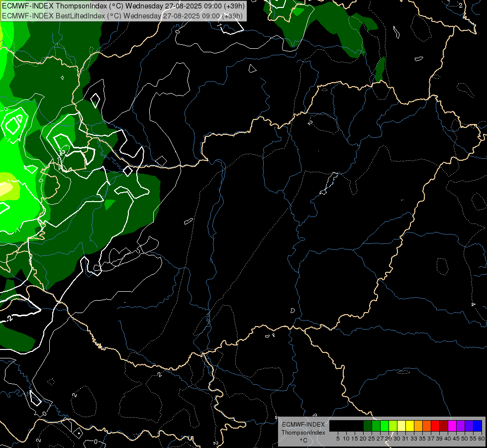Click the legend tick value 30
487x448 pixels.
(x=397, y=439)
